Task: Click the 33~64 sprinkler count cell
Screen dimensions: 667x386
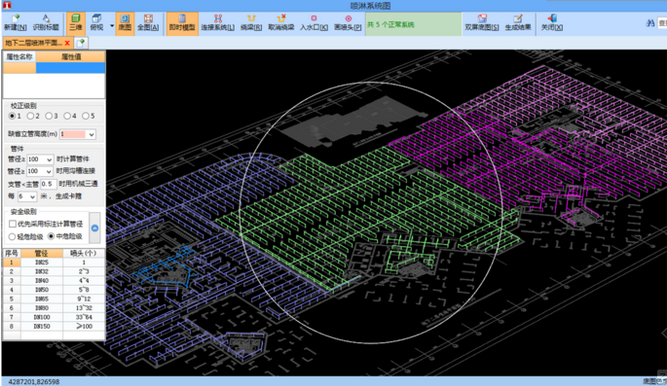Action: 83,317
